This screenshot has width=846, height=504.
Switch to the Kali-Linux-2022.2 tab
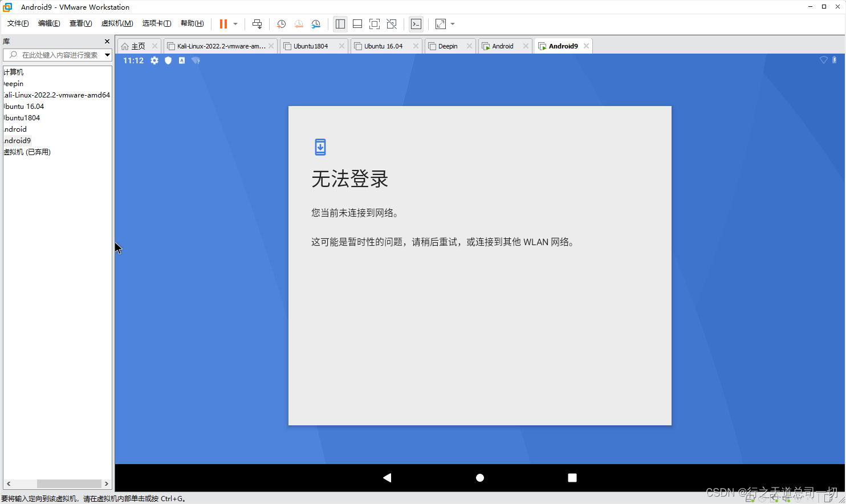[x=221, y=46]
